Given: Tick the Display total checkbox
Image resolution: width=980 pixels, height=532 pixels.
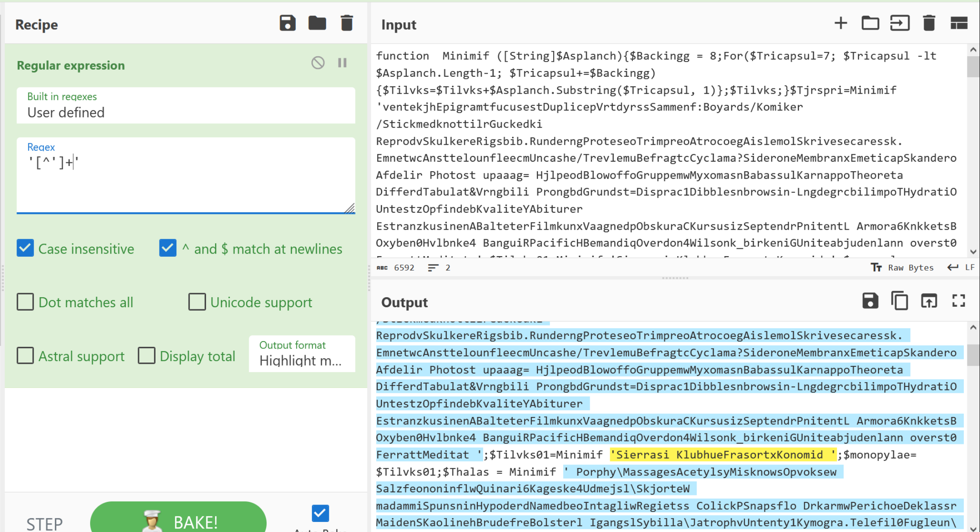Looking at the screenshot, I should pyautogui.click(x=146, y=356).
